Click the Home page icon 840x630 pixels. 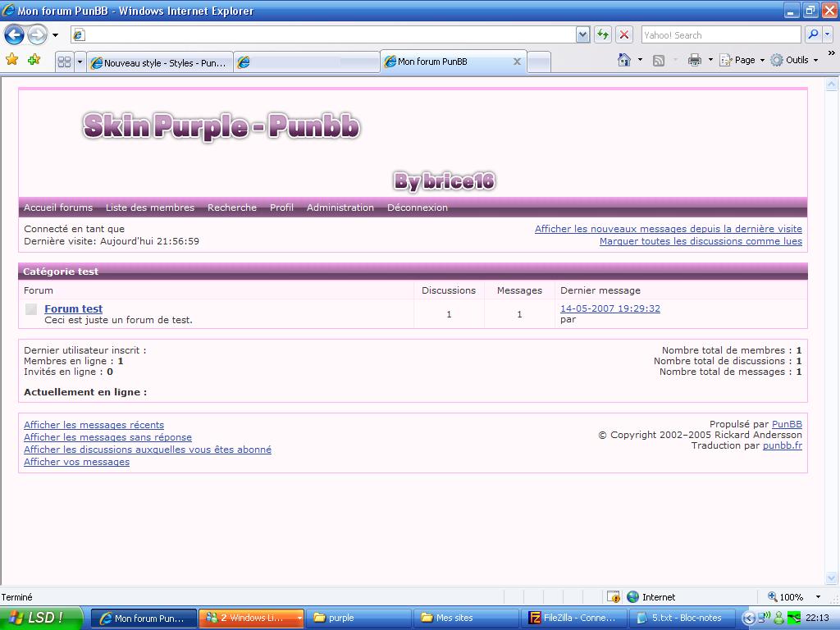tap(624, 60)
